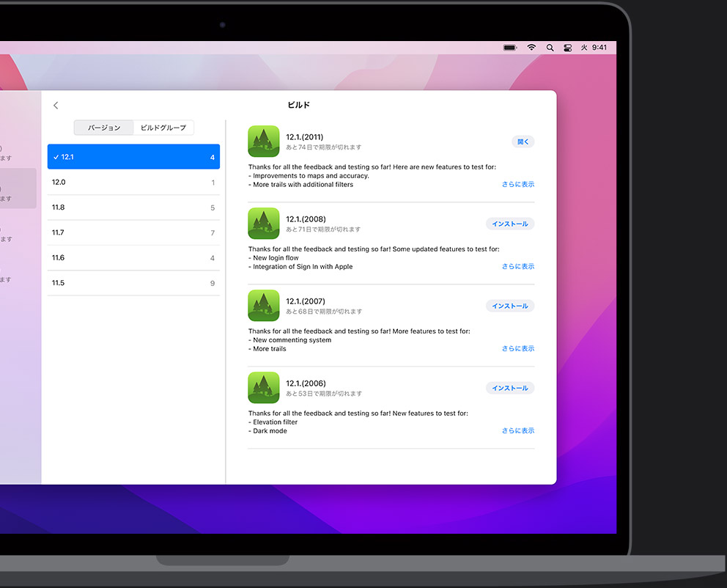727x588 pixels.
Task: Expand さらに表示 for build 12.1.(2007)
Action: [x=518, y=349]
